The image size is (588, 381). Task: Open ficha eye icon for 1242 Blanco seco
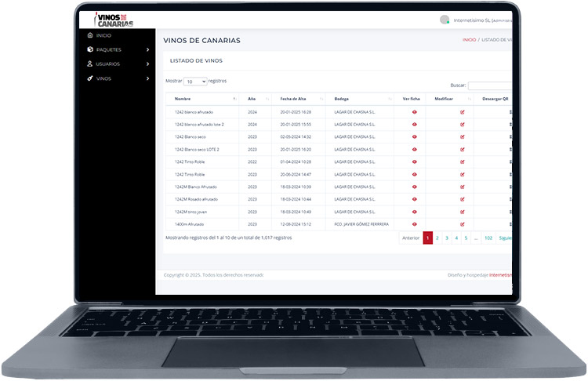pos(415,137)
